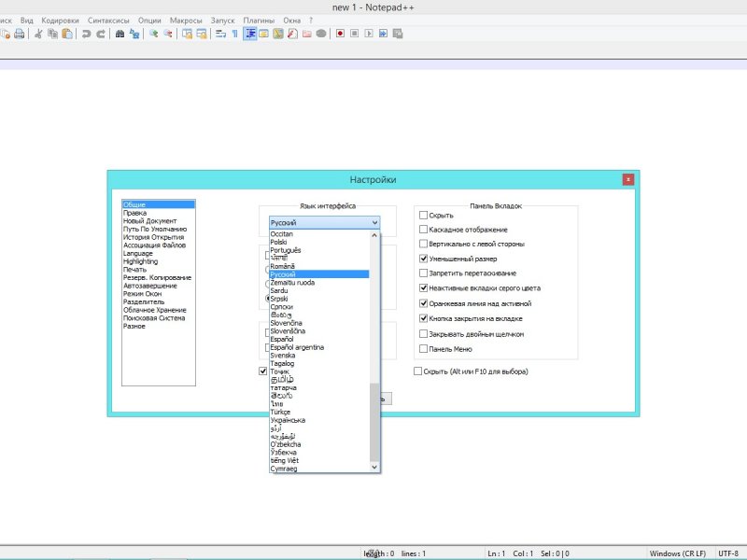Click the Undo arrow icon
Screen dimensions: 747x560
click(x=86, y=34)
